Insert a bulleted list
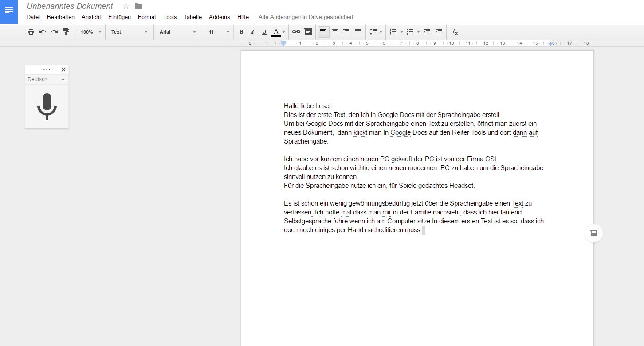This screenshot has width=644, height=346. click(x=410, y=32)
